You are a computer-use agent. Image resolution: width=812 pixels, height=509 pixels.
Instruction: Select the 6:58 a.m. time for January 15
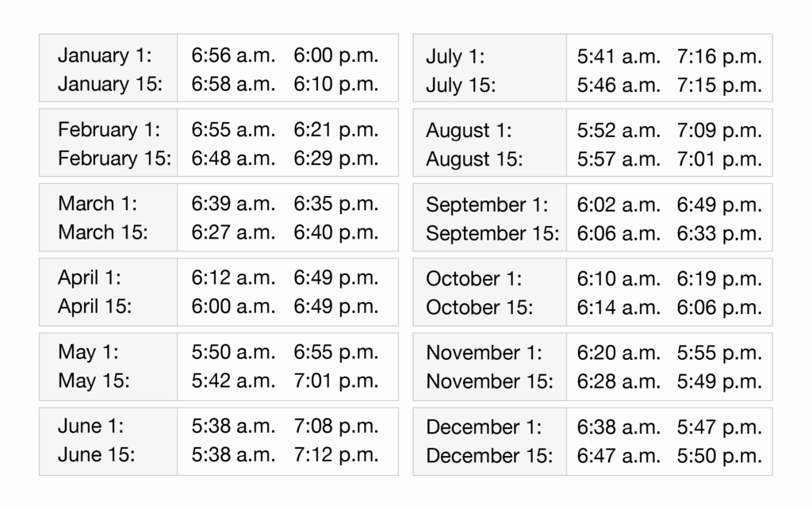(x=233, y=84)
